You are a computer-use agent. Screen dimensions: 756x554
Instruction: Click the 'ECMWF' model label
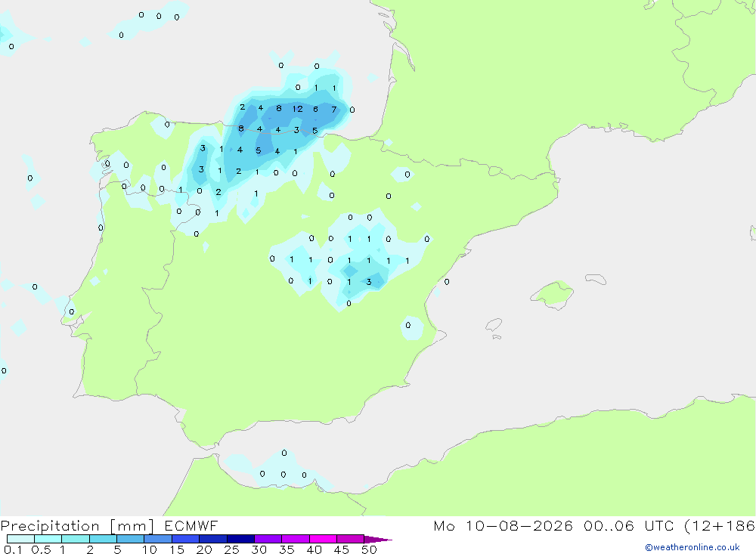[x=191, y=525]
